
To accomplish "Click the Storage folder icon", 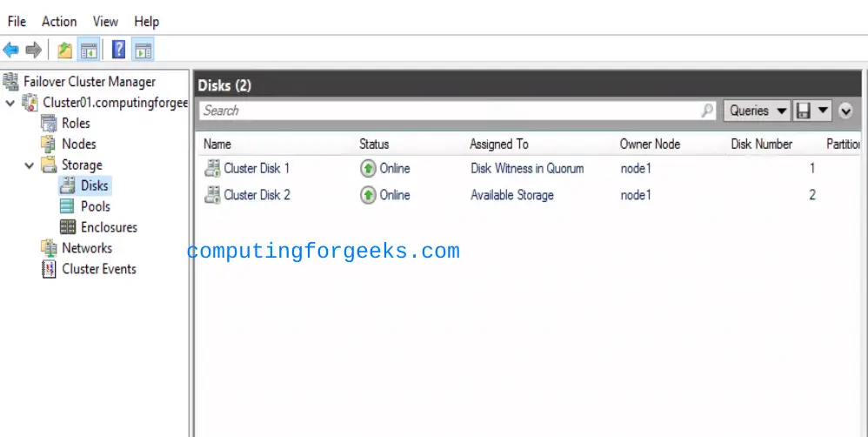I will [49, 165].
